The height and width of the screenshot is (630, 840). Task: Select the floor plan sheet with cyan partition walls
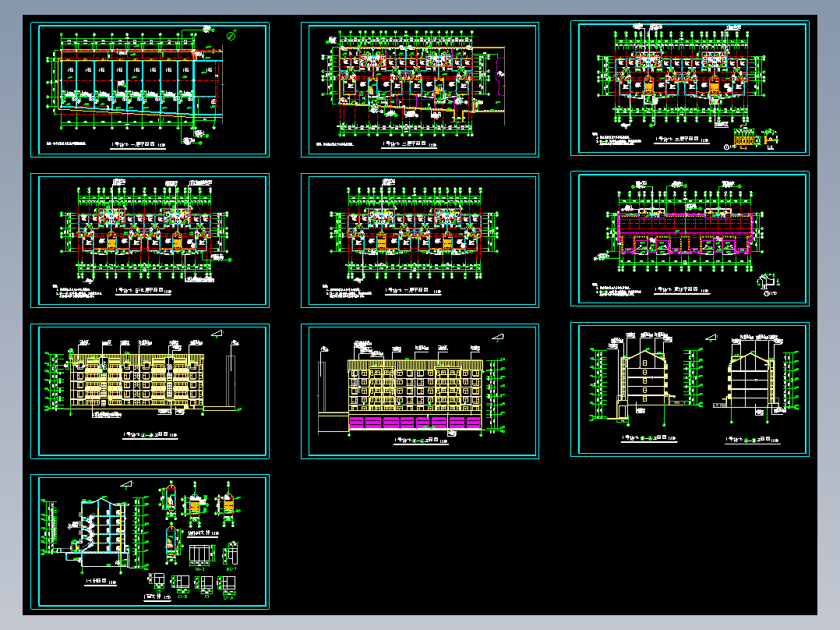click(150, 90)
